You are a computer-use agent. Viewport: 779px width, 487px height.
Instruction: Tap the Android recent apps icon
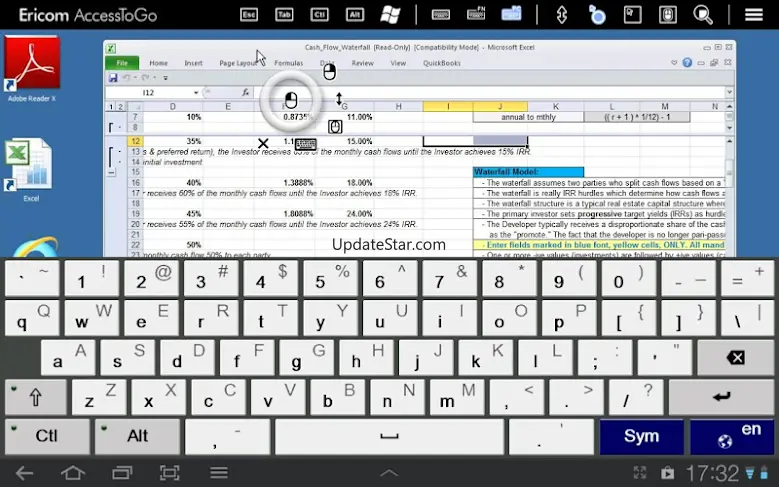click(122, 473)
